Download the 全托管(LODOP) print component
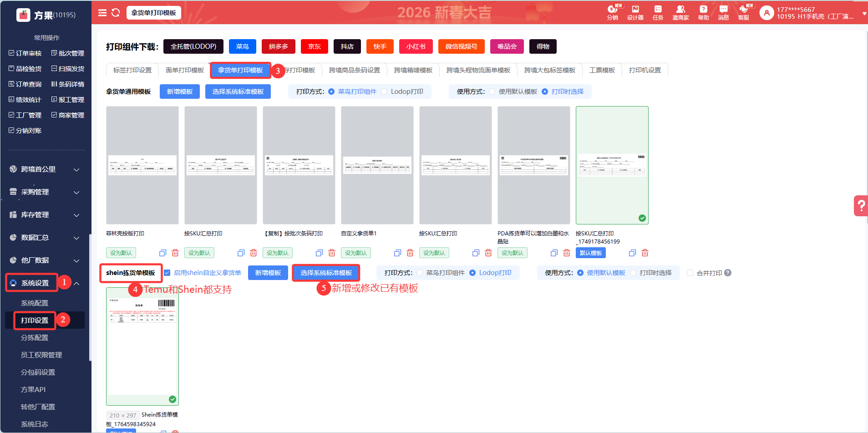Viewport: 868px width, 433px height. point(193,46)
